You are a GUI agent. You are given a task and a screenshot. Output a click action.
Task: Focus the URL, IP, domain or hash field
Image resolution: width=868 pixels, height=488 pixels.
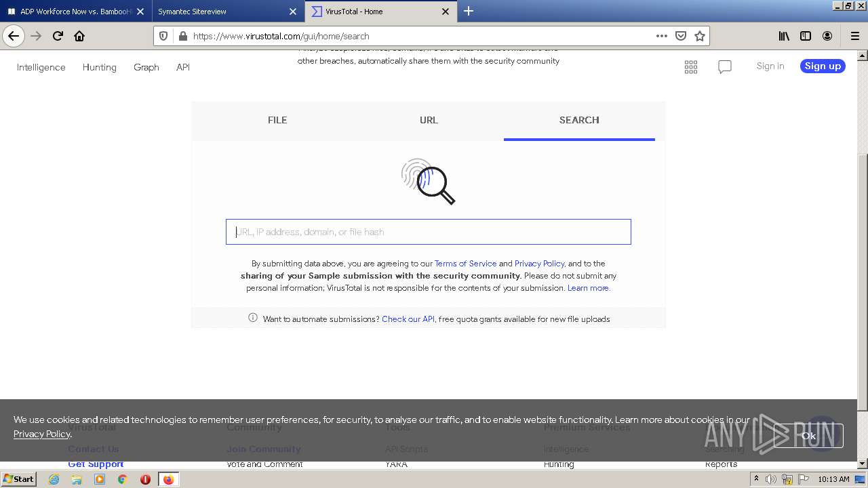[x=429, y=232]
